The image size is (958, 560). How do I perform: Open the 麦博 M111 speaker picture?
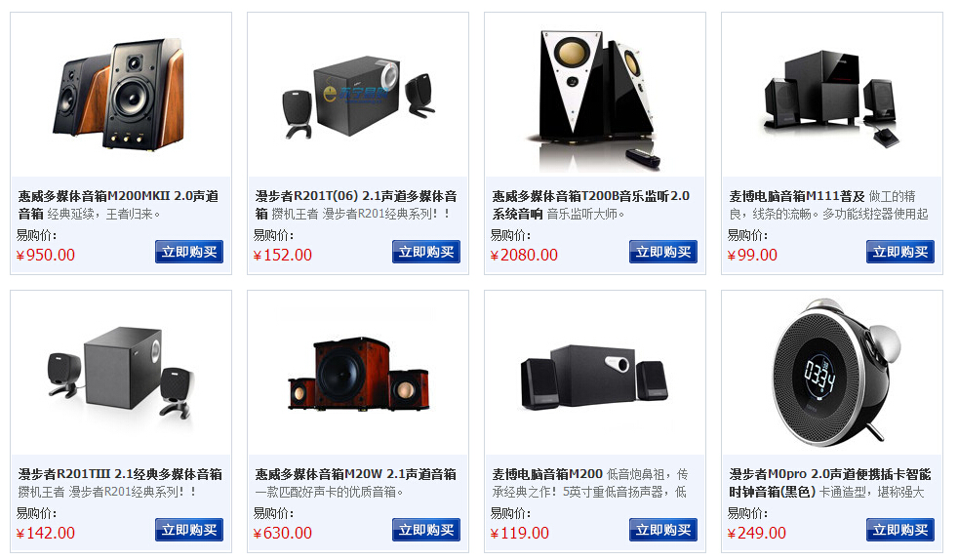tap(832, 95)
